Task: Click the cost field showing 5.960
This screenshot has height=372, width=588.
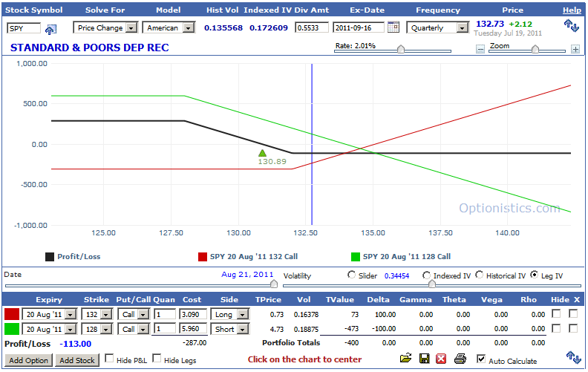Action: click(x=193, y=329)
